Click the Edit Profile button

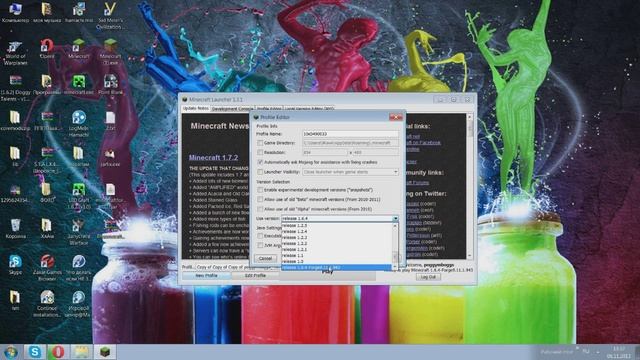point(256,276)
